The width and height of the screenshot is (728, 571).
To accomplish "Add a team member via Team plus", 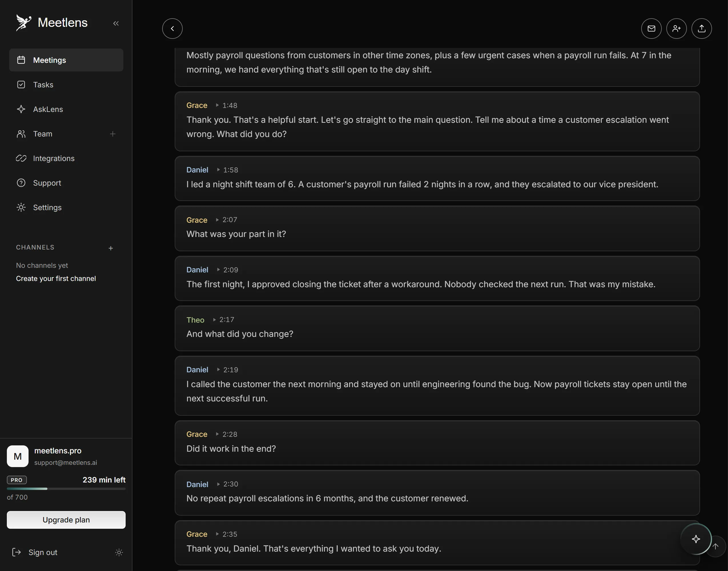I will 113,134.
